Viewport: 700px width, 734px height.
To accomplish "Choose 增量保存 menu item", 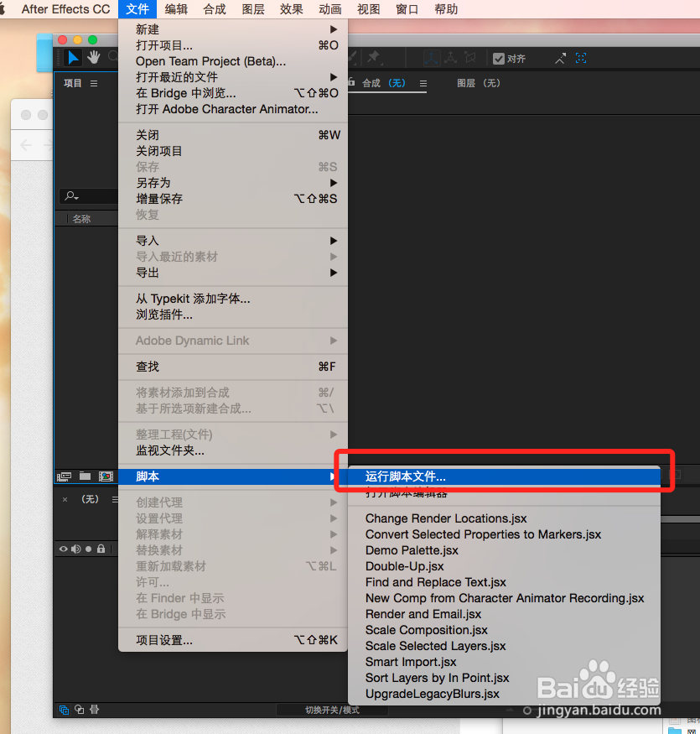I will (233, 199).
